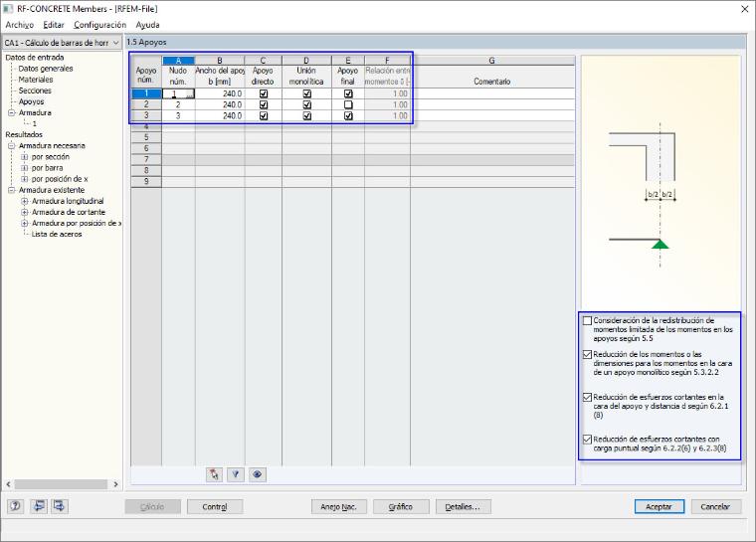Open the Archivo menu
756x542 pixels.
[20, 25]
